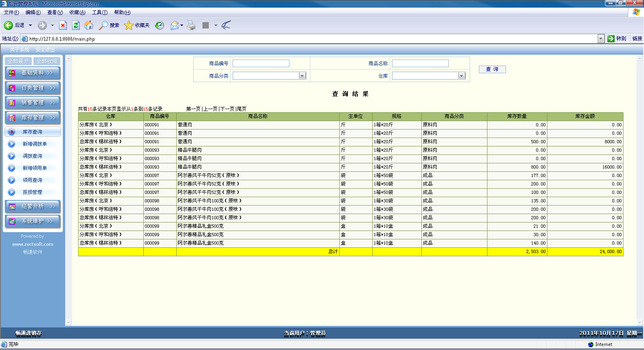Click the 调拨查询 arrow icon
This screenshot has width=644, height=350.
pos(12,156)
